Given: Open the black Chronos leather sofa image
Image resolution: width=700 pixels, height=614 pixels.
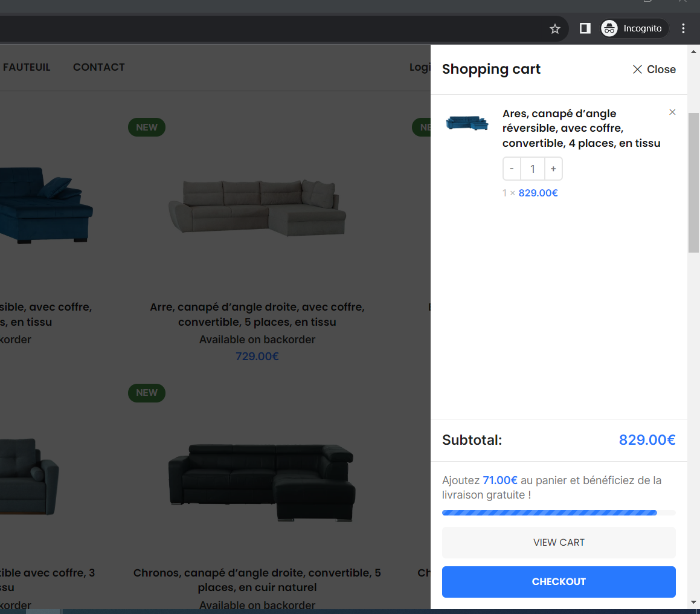Looking at the screenshot, I should click(262, 482).
